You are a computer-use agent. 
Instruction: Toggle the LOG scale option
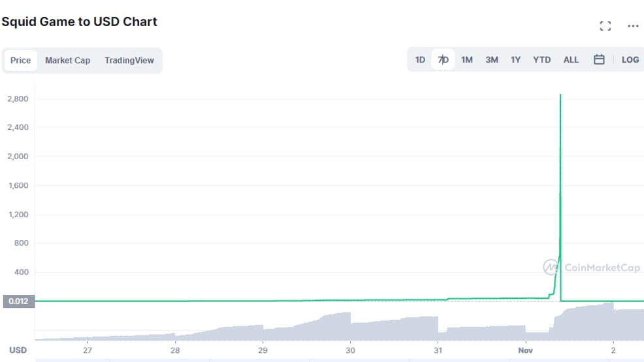(630, 60)
